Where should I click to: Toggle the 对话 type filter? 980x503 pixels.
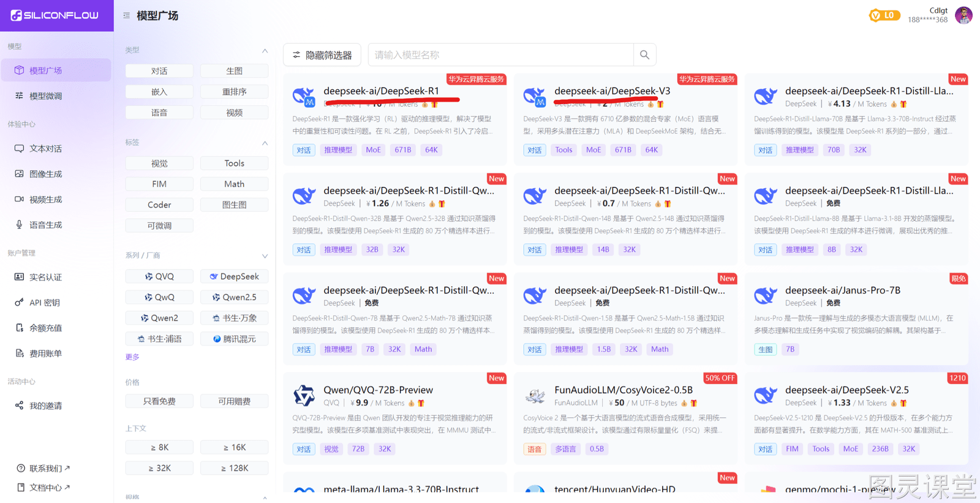coord(159,71)
